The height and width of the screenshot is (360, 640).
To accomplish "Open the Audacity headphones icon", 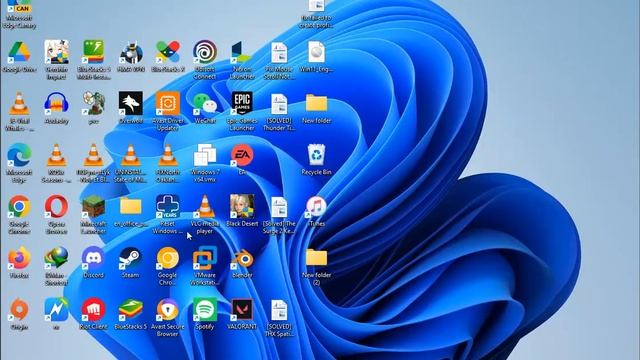I will point(56,104).
